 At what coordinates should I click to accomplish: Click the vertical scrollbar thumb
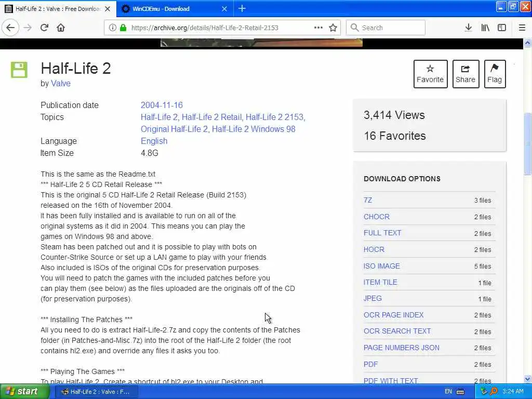[528, 143]
